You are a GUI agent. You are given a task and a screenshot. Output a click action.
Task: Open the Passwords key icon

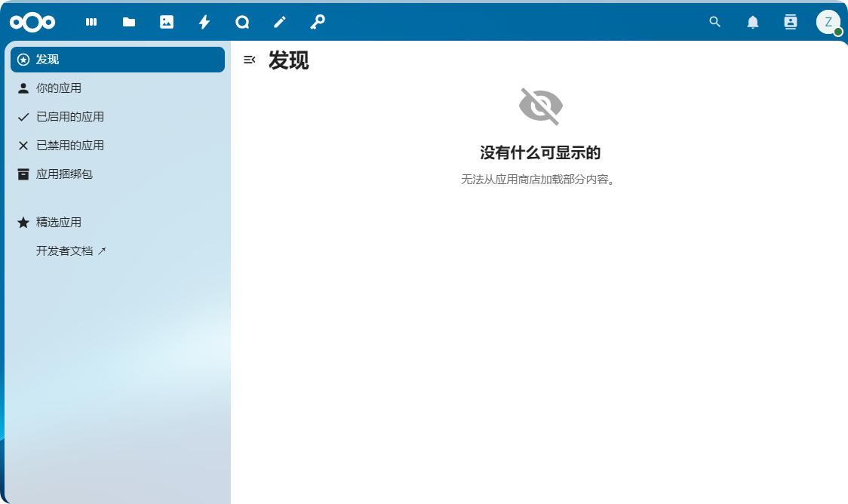pos(318,23)
